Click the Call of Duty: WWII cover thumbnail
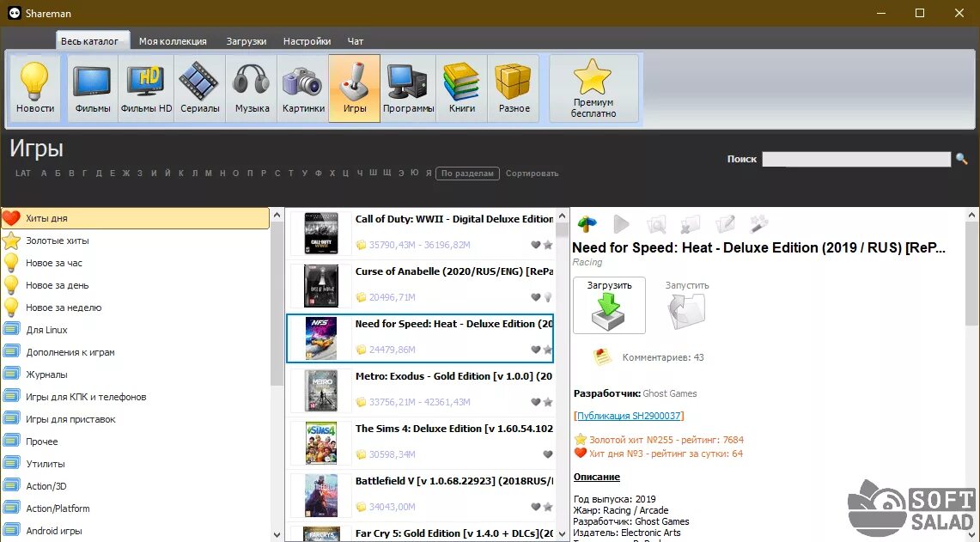The height and width of the screenshot is (542, 980). [321, 233]
